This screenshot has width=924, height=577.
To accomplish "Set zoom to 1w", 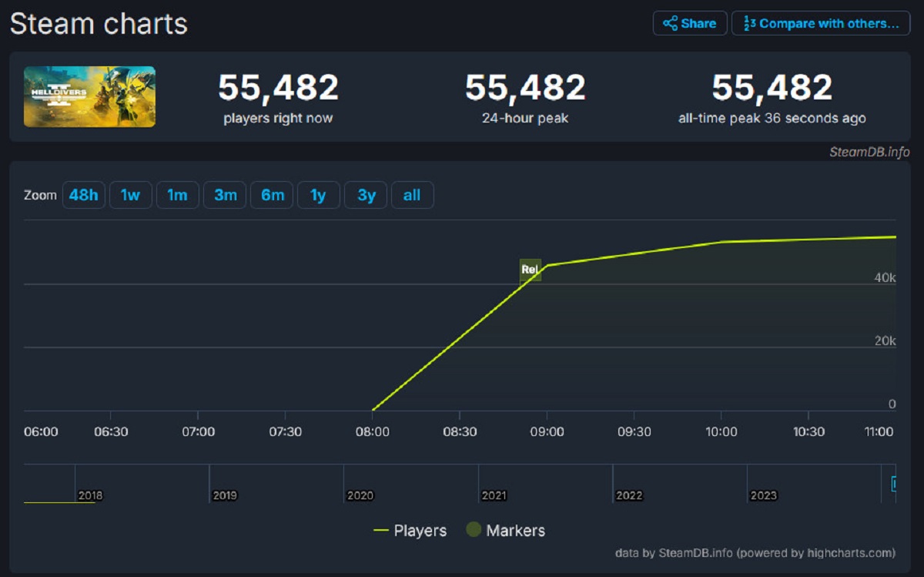I will coord(131,195).
